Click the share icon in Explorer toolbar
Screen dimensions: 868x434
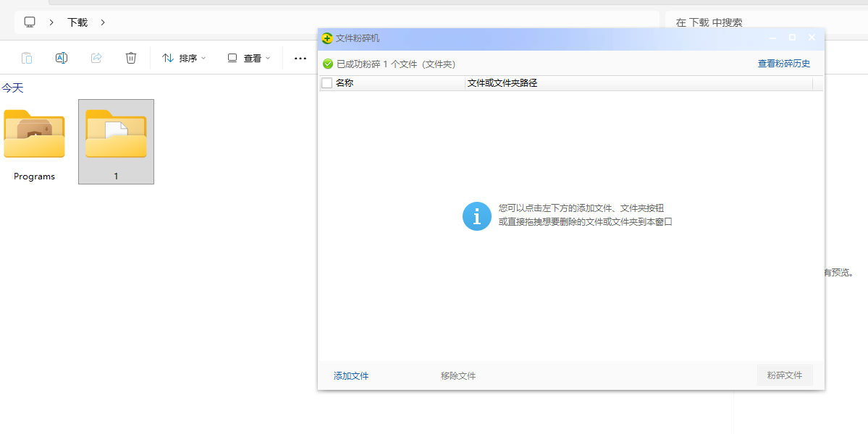coord(96,58)
